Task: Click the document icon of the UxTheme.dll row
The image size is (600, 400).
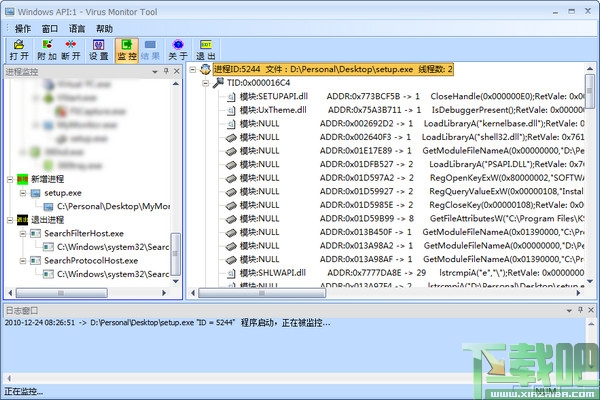Action: [x=231, y=111]
